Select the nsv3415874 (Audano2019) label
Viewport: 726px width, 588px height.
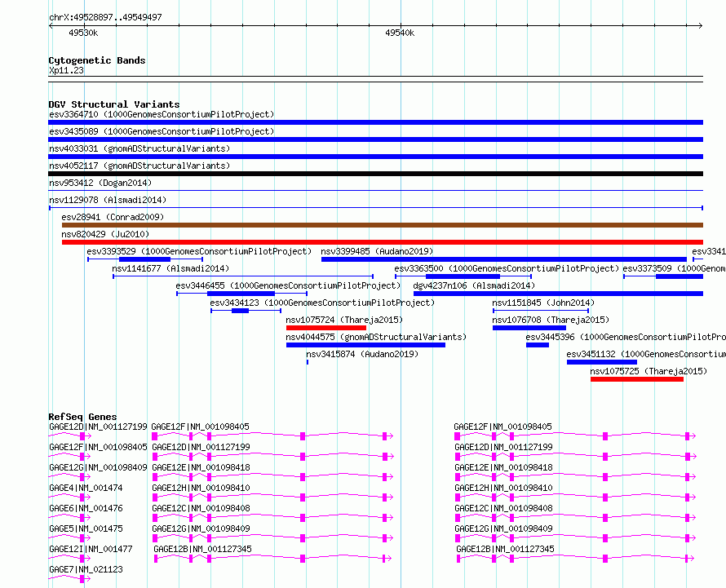(x=362, y=354)
